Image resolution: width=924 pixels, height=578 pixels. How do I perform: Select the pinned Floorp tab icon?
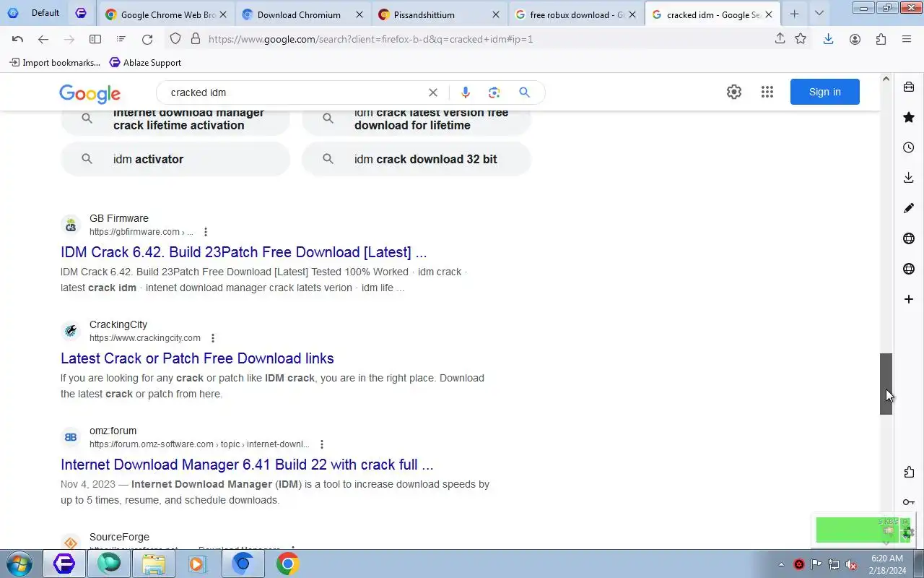click(81, 13)
